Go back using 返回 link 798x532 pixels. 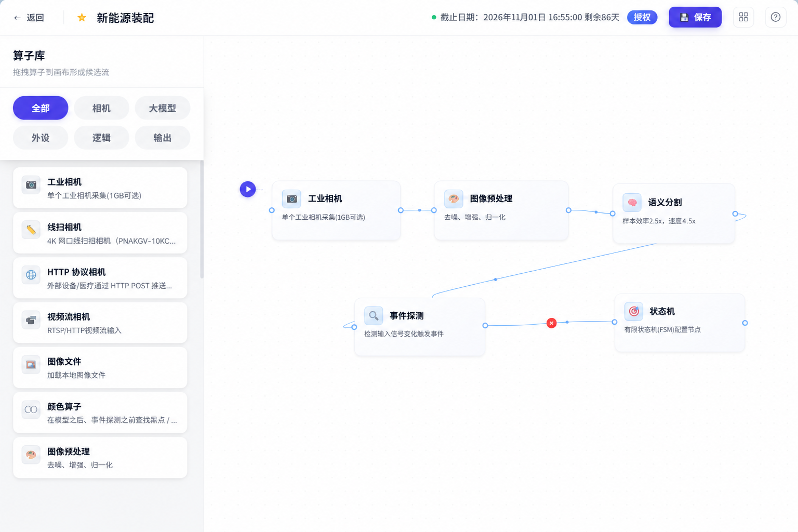tap(29, 18)
